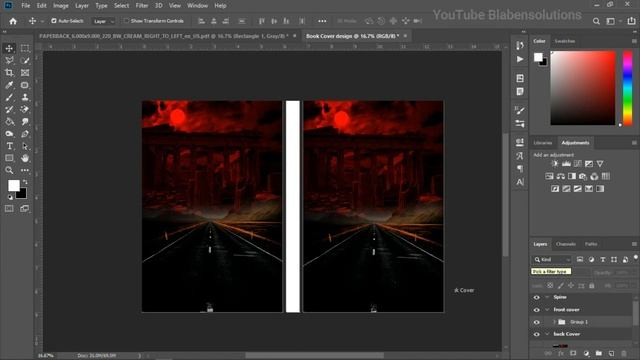Image resolution: width=640 pixels, height=360 pixels.
Task: Open the Actions play panel icon
Action: pos(520,60)
